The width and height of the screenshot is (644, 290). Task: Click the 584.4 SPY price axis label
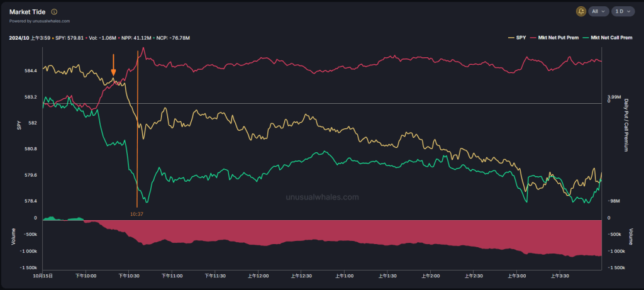click(x=31, y=71)
